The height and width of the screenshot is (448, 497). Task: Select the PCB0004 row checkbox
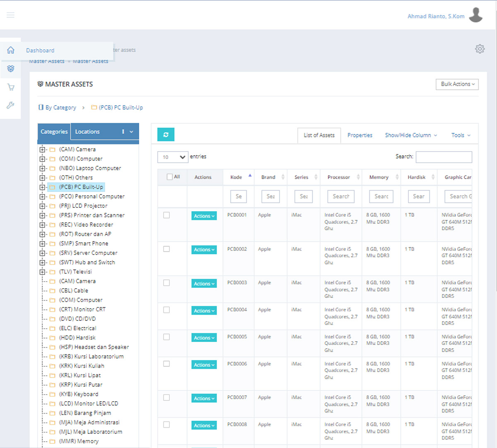(166, 310)
